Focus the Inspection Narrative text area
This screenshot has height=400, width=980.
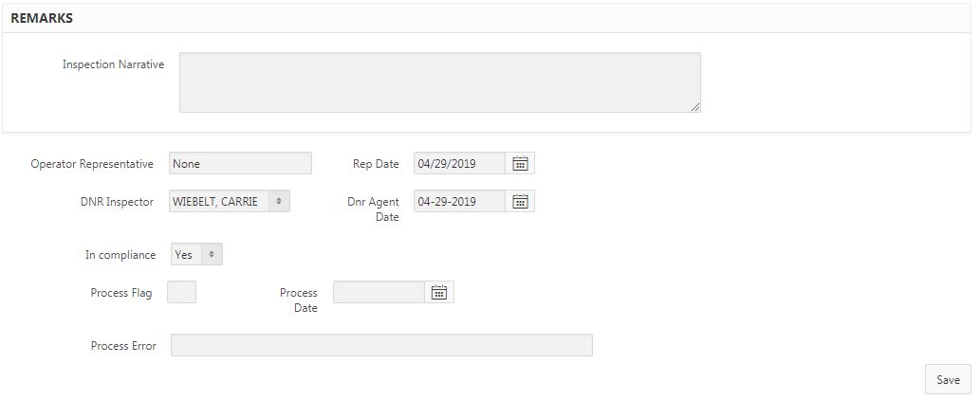(439, 82)
